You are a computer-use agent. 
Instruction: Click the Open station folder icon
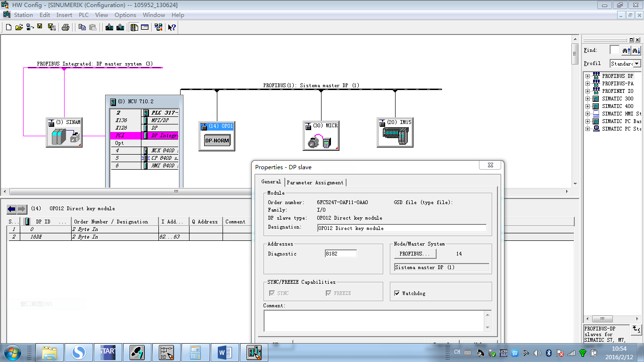(x=19, y=27)
